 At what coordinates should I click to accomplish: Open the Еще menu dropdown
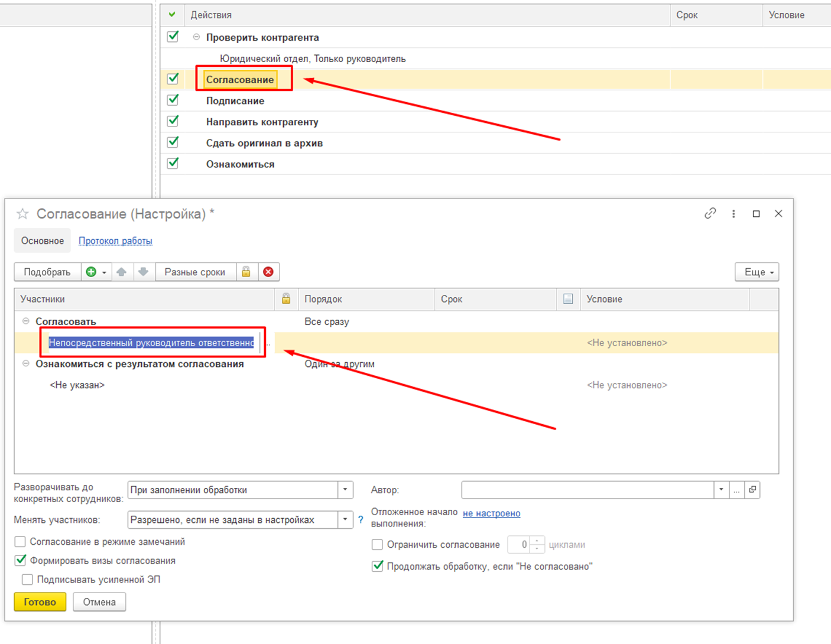coord(757,272)
